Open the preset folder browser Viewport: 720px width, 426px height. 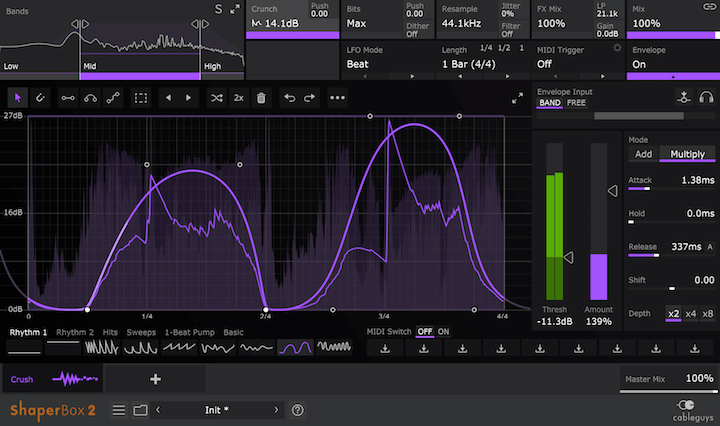141,410
